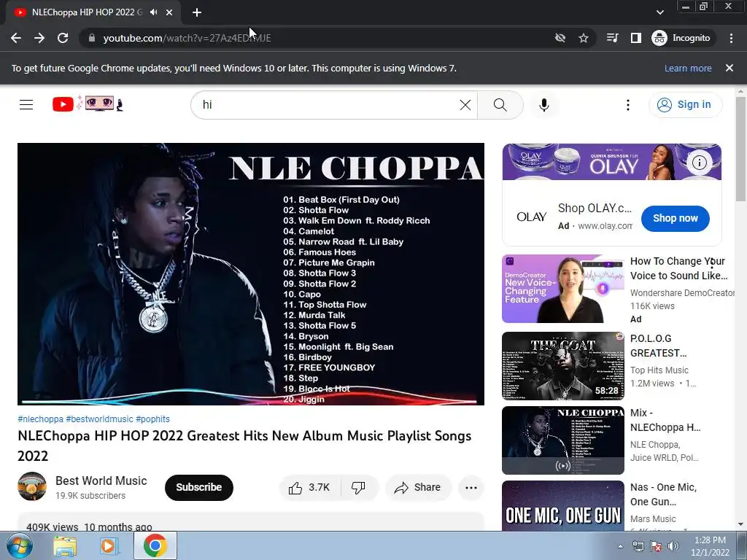Share this video
This screenshot has height=560, width=747.
pyautogui.click(x=418, y=488)
